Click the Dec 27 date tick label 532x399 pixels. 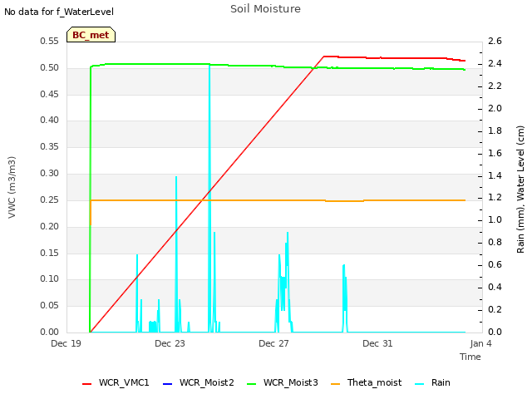point(273,343)
